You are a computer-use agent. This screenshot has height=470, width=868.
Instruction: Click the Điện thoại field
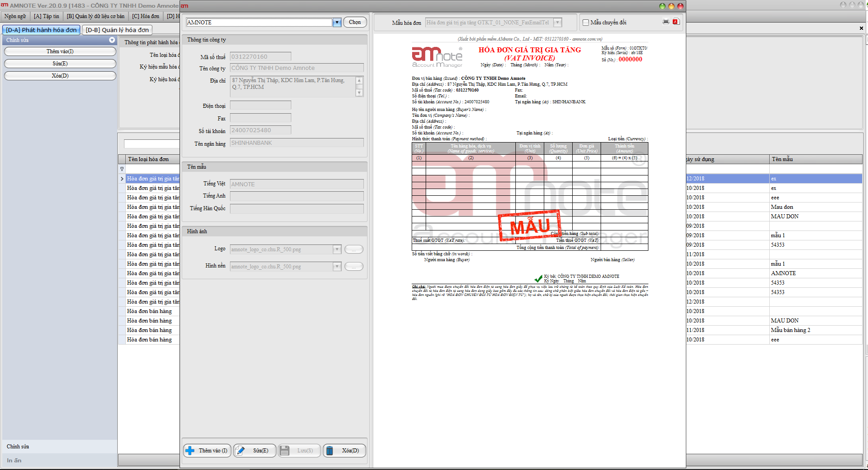click(x=261, y=105)
